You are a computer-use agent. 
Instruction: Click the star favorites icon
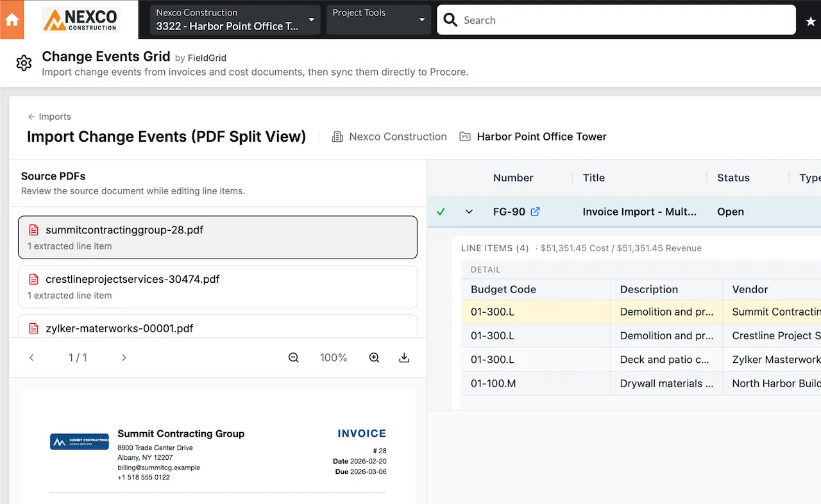point(810,21)
